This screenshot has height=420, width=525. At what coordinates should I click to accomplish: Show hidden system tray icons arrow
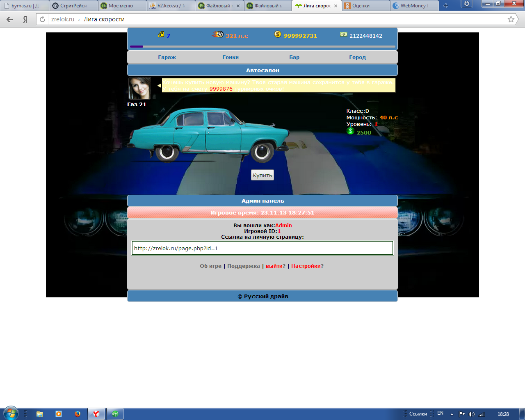452,414
